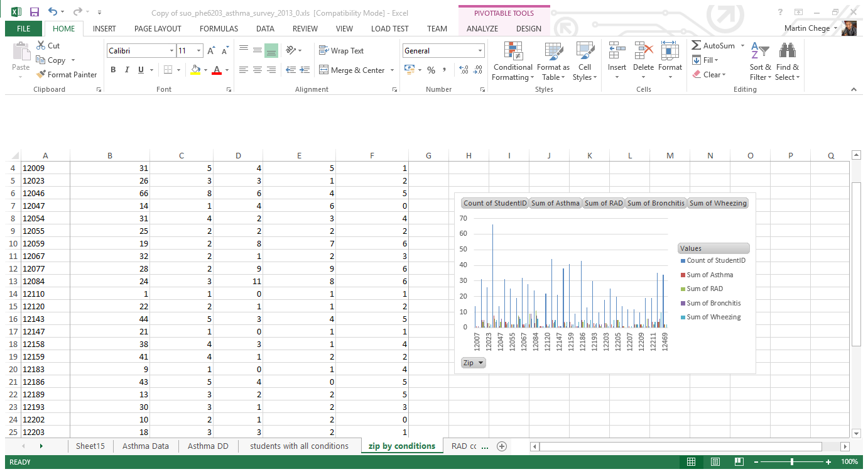Open the PAGE LAYOUT ribbon tab
This screenshot has width=868, height=474.
pos(158,28)
